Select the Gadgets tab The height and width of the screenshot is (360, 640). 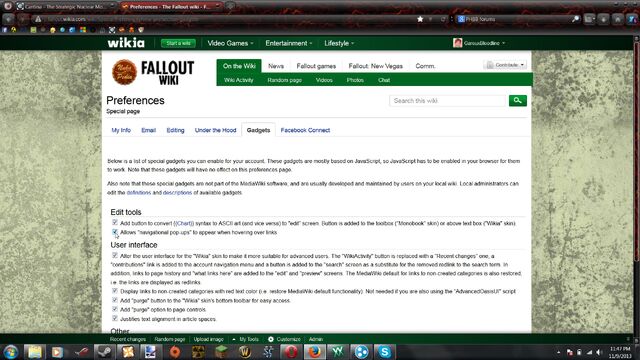pyautogui.click(x=258, y=130)
